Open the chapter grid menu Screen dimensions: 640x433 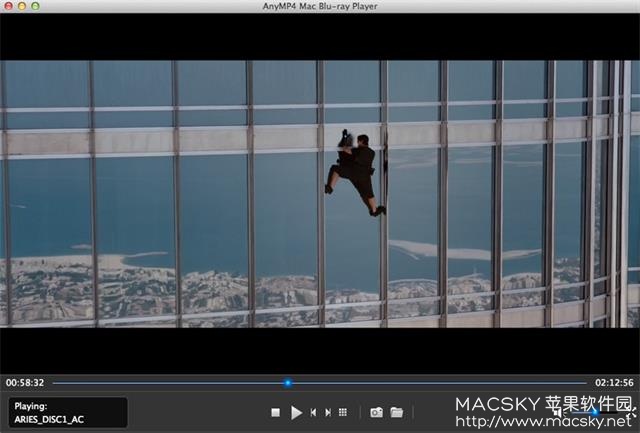pyautogui.click(x=343, y=412)
